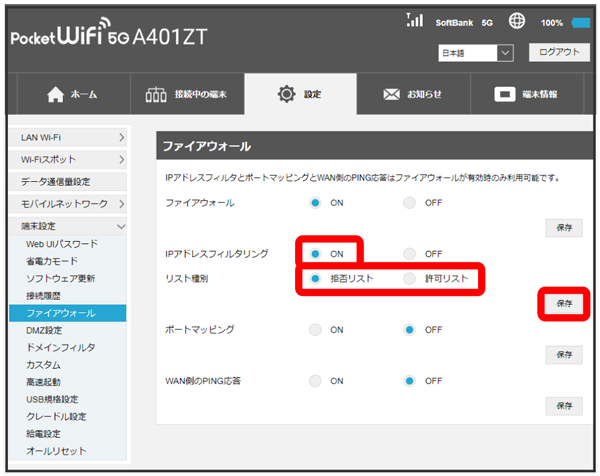
Task: Turn firewall OFF radio button
Action: 409,203
